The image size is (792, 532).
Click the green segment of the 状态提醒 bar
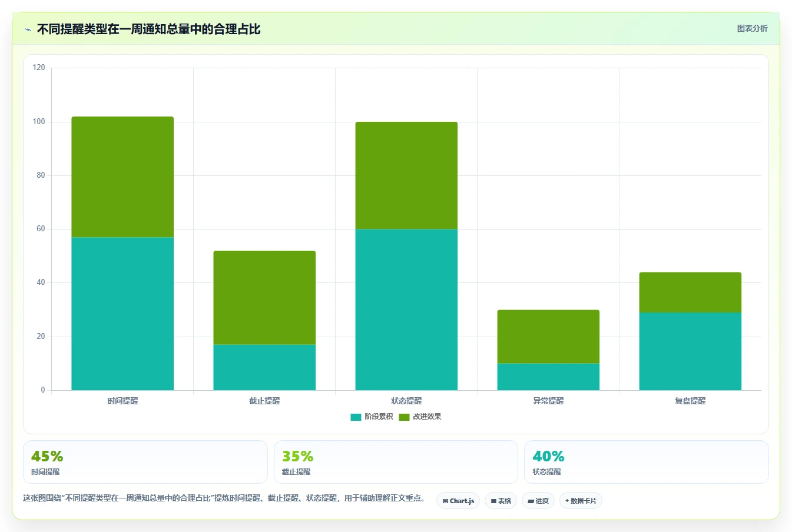406,175
